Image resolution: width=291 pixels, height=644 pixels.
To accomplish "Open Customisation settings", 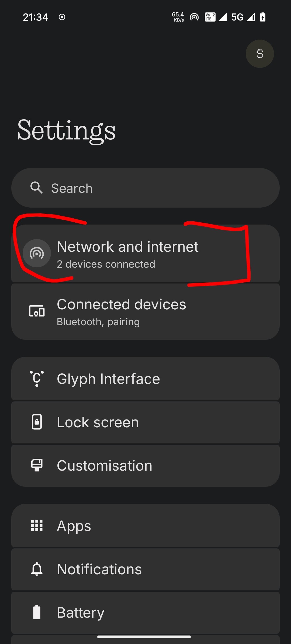I will tap(145, 465).
